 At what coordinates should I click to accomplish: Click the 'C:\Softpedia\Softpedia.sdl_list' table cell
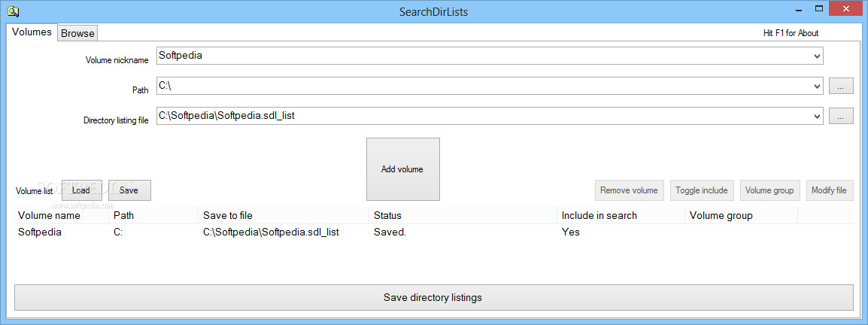(x=272, y=232)
